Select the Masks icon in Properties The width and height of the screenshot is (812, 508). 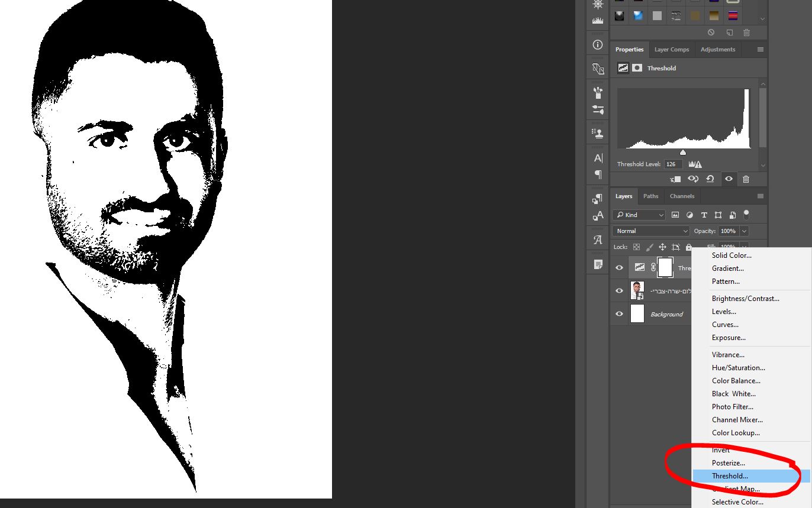pos(637,68)
